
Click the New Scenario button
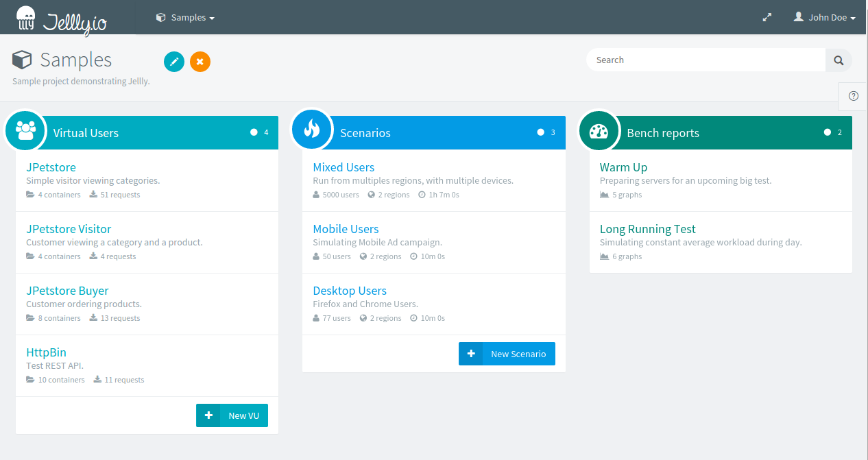point(507,354)
